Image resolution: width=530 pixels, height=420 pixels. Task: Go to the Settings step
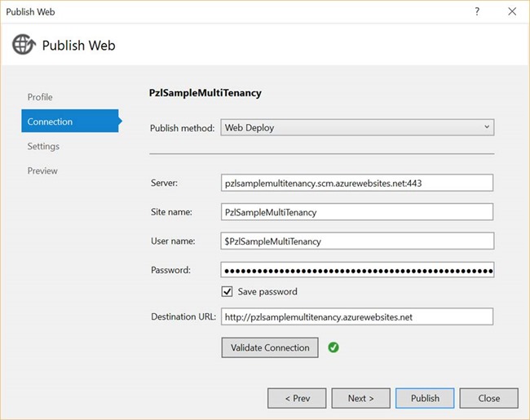(43, 146)
